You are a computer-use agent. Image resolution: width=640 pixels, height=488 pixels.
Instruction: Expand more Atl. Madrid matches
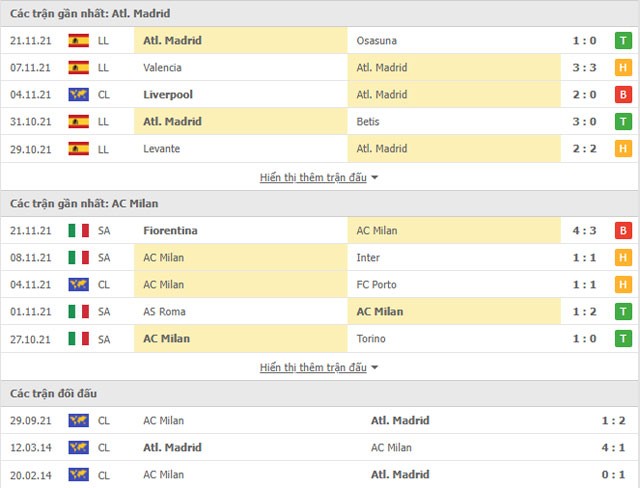[313, 177]
